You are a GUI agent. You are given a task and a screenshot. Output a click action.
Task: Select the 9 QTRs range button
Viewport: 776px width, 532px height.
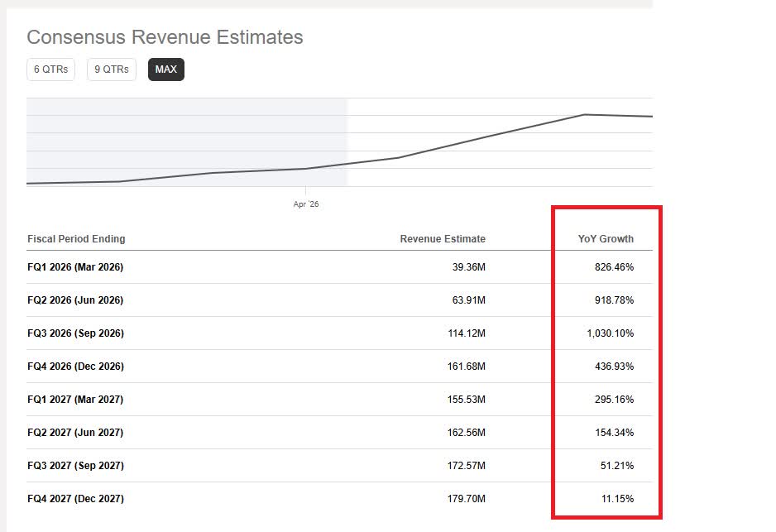click(x=112, y=69)
